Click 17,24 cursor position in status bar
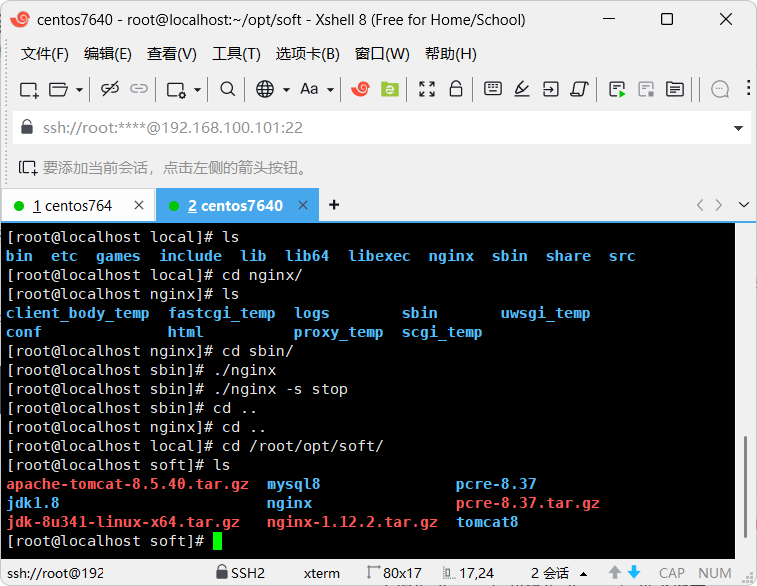Screen dimensions: 757x586 click(x=468, y=572)
